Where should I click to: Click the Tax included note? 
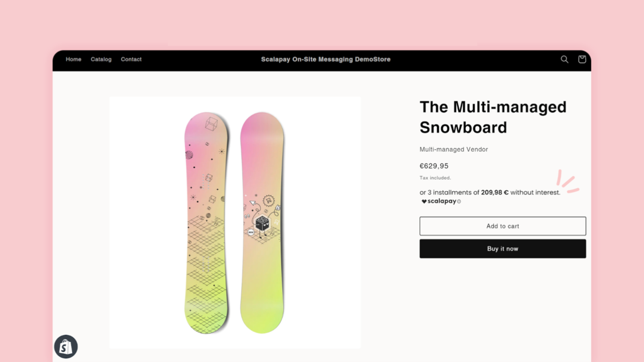pos(435,178)
